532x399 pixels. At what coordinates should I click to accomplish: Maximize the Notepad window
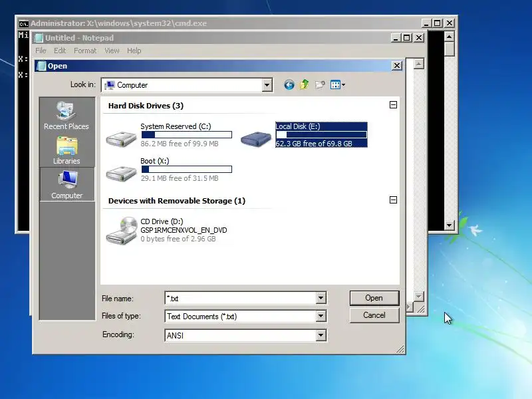407,38
